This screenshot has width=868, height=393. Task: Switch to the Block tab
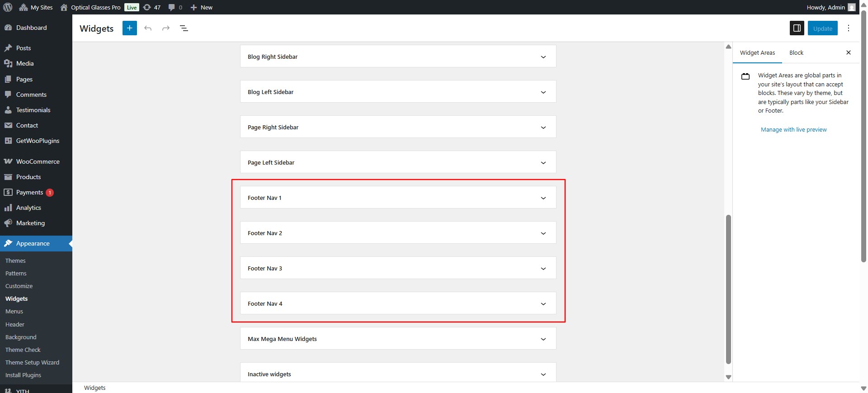(796, 53)
